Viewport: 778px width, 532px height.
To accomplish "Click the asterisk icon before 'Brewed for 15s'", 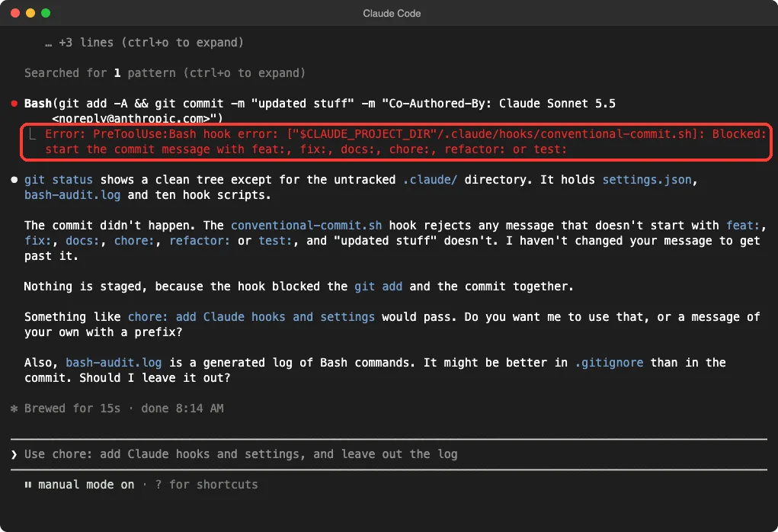I will pos(14,409).
